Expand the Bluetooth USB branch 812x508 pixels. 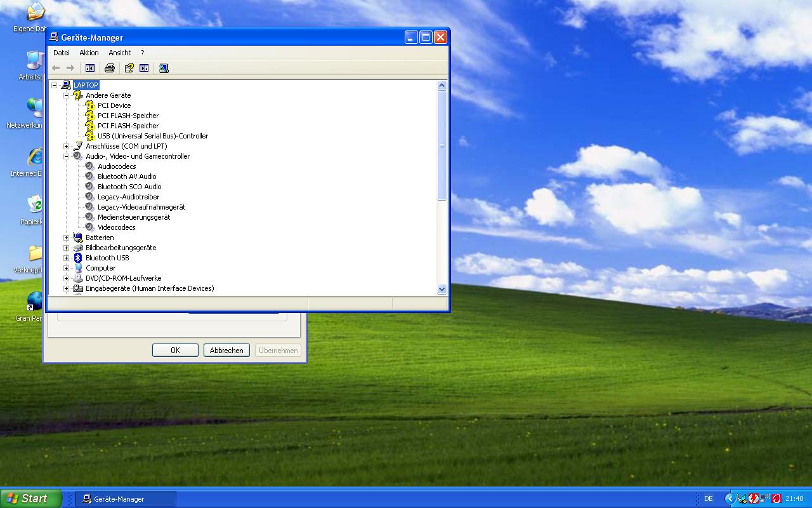(x=66, y=258)
